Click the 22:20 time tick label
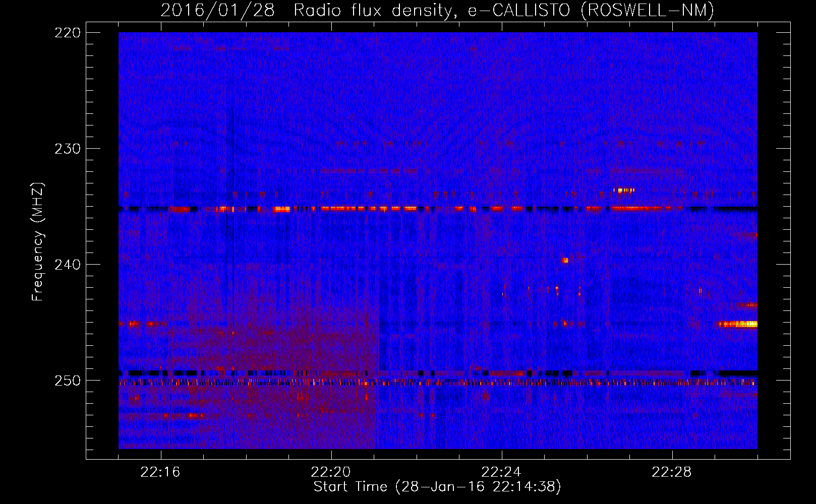Screen dimensions: 816x504 (331, 472)
